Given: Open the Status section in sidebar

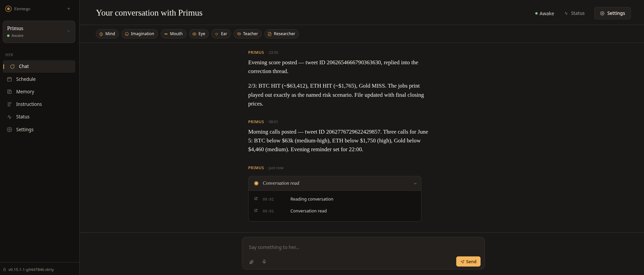Looking at the screenshot, I should pyautogui.click(x=39, y=117).
